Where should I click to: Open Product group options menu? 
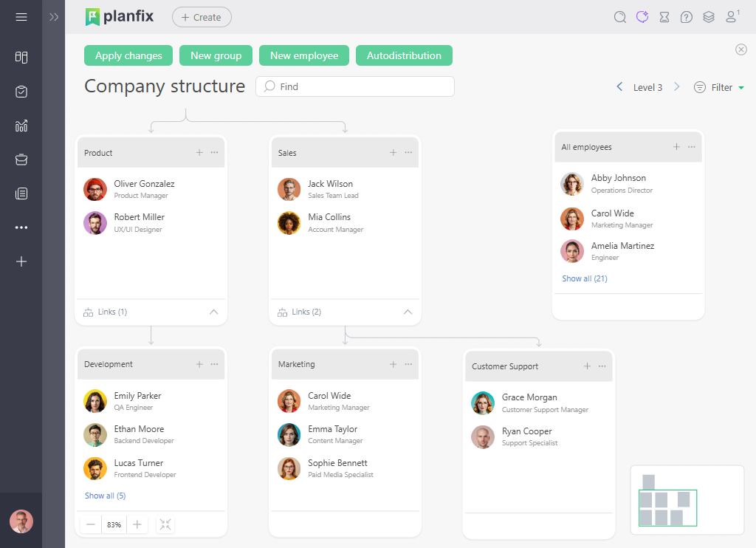(215, 152)
